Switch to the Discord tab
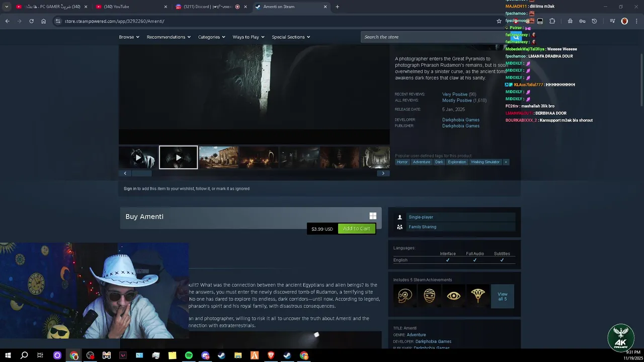644x362 pixels. 210,7
